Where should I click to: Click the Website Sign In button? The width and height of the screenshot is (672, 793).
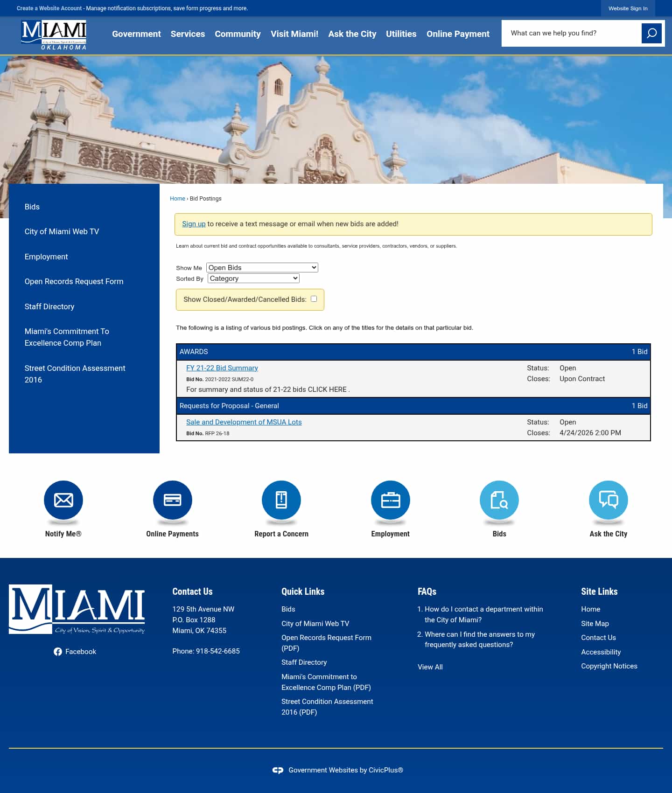628,8
